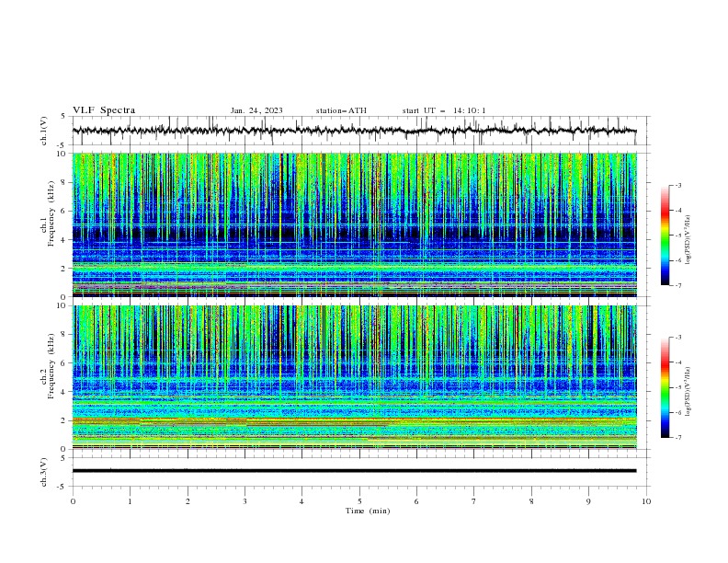This screenshot has width=728, height=563.
Task: Click the ch.1 Frequency (kHz) axis label
Action: click(48, 212)
